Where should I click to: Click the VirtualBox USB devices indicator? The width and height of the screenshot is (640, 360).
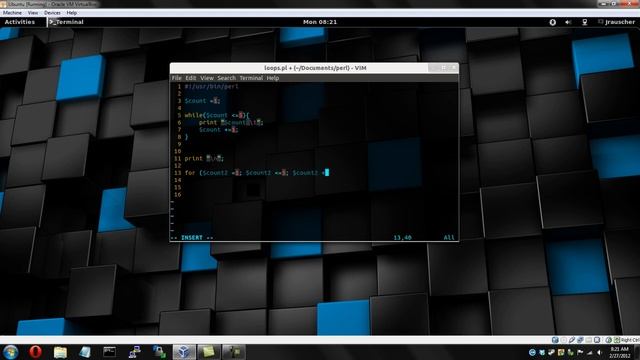pyautogui.click(x=572, y=340)
